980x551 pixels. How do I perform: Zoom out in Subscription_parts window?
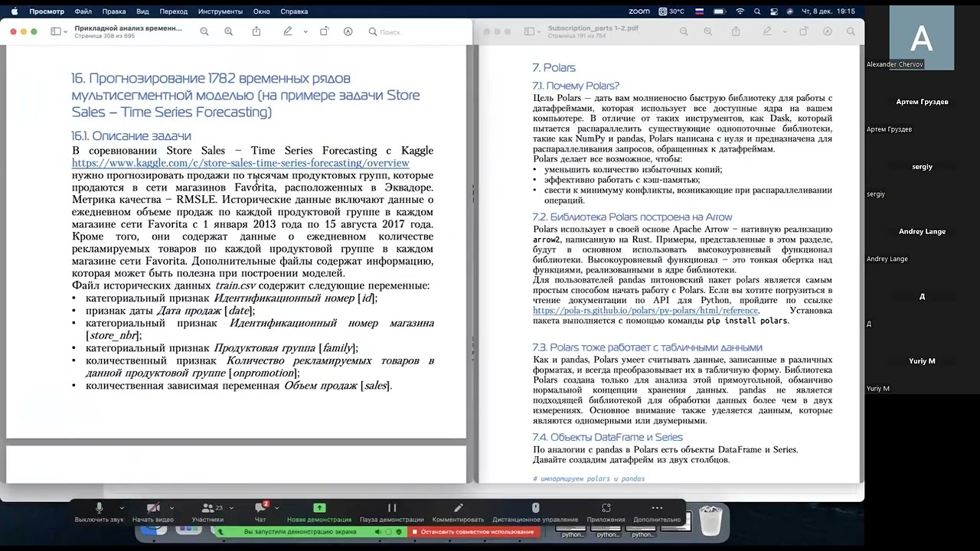684,31
